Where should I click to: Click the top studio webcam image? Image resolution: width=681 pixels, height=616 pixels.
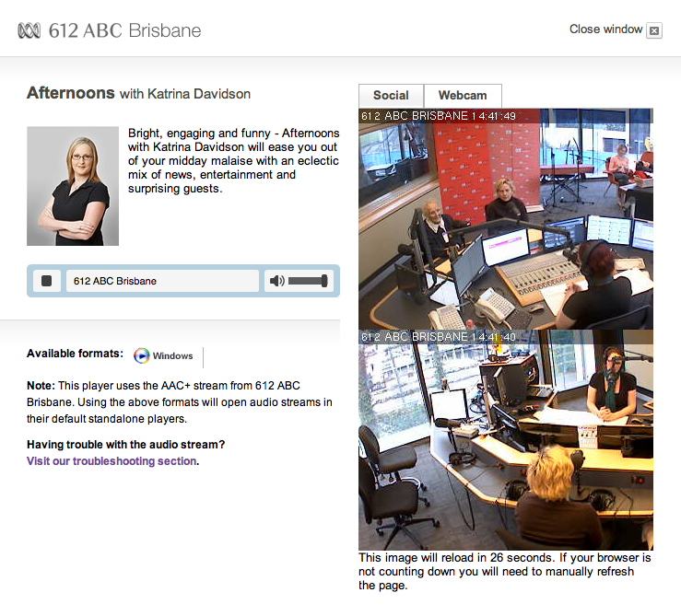pyautogui.click(x=506, y=219)
